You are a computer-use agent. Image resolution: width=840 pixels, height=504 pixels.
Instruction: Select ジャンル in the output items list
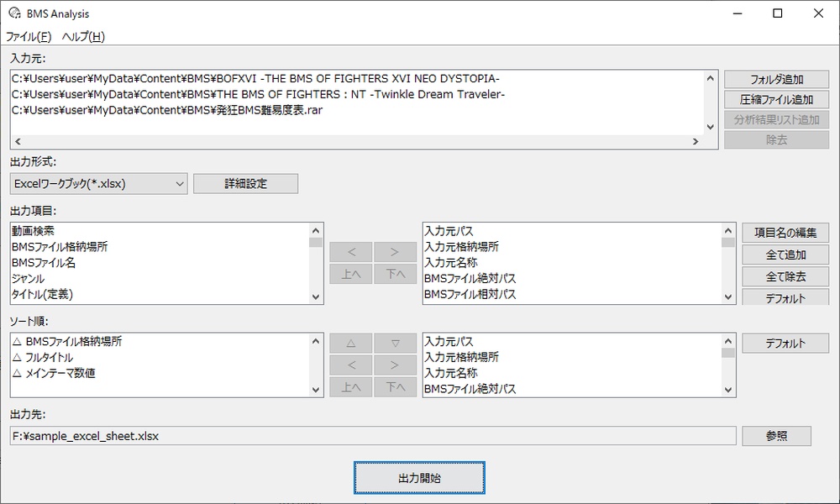pos(29,278)
